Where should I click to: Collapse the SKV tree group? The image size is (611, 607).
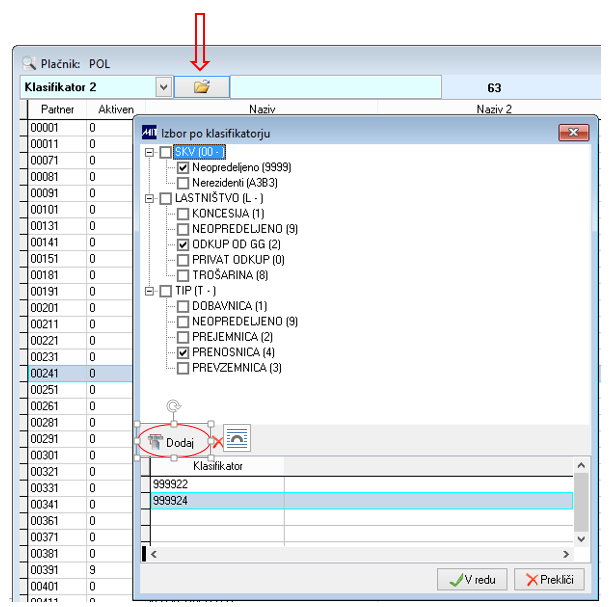[x=149, y=152]
